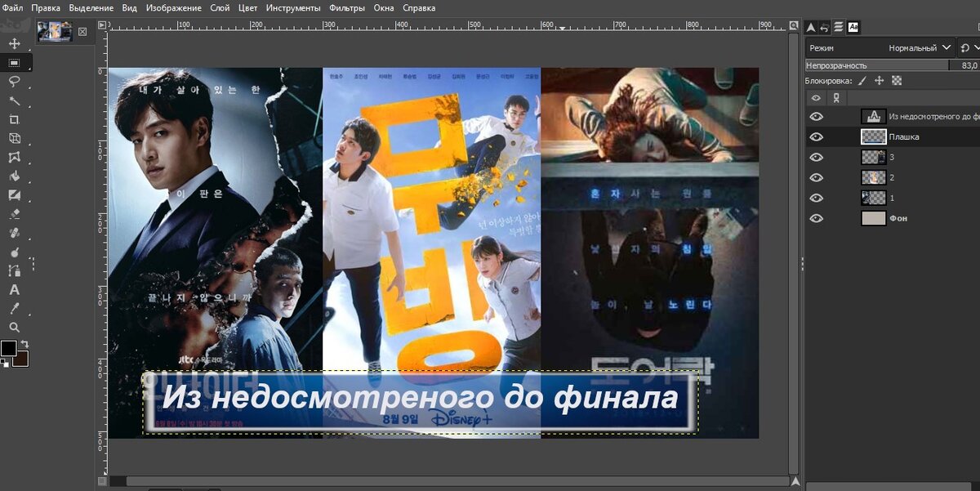The image size is (980, 491).
Task: Select the Плашка layer thumbnail
Action: coord(874,137)
